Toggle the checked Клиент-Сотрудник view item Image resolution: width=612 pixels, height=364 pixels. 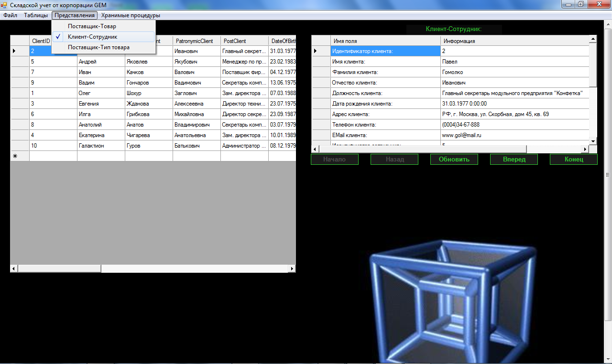(92, 37)
